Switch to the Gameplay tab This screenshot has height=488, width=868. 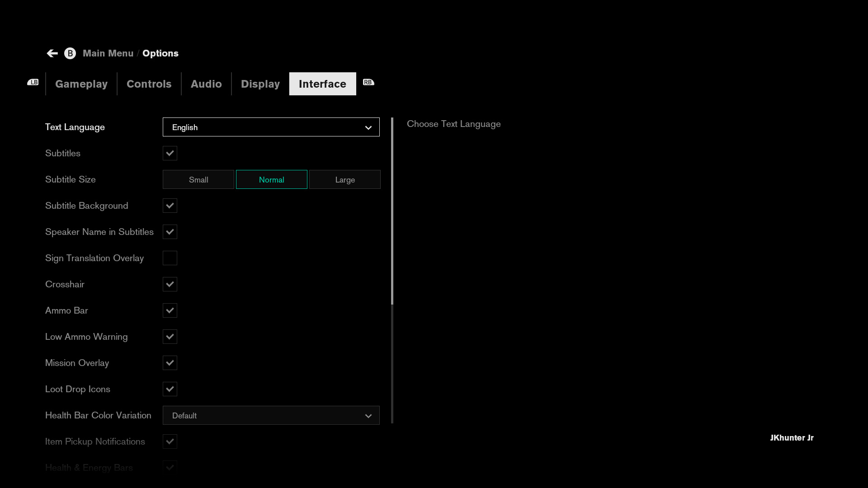81,84
